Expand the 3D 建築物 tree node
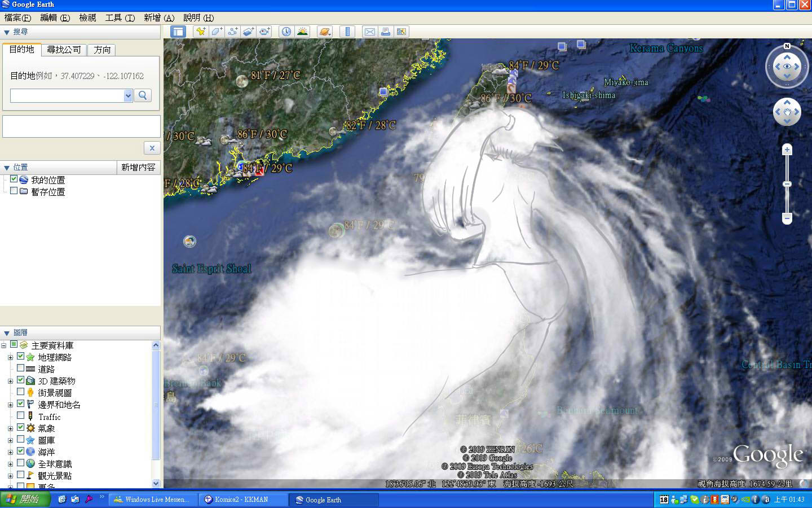Viewport: 812px width, 508px height. 10,381
